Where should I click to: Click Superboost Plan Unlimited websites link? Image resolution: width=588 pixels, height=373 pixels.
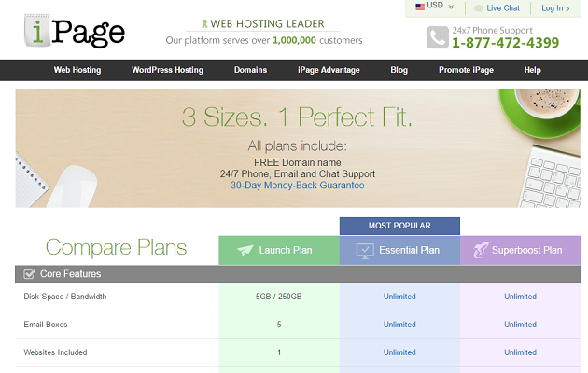point(520,352)
